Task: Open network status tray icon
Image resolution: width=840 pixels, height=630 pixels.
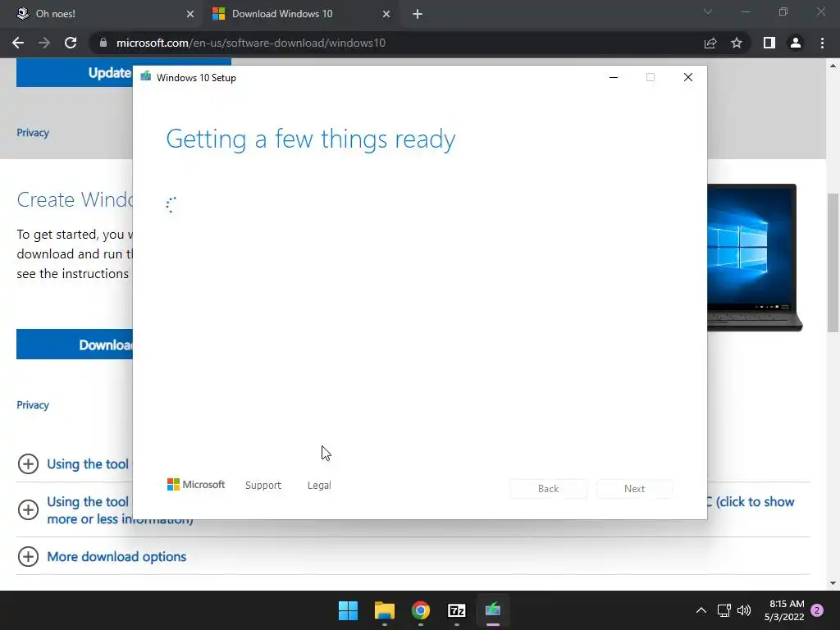Action: 724,610
